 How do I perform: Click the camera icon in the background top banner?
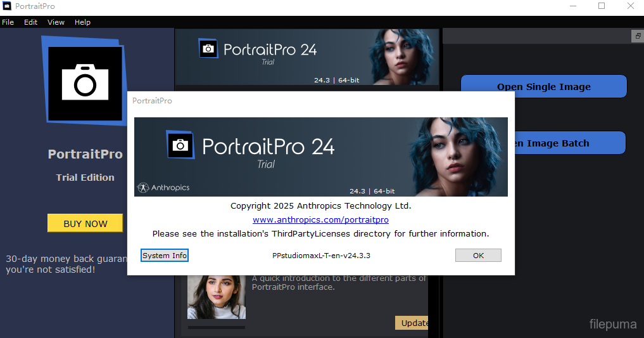coord(208,49)
